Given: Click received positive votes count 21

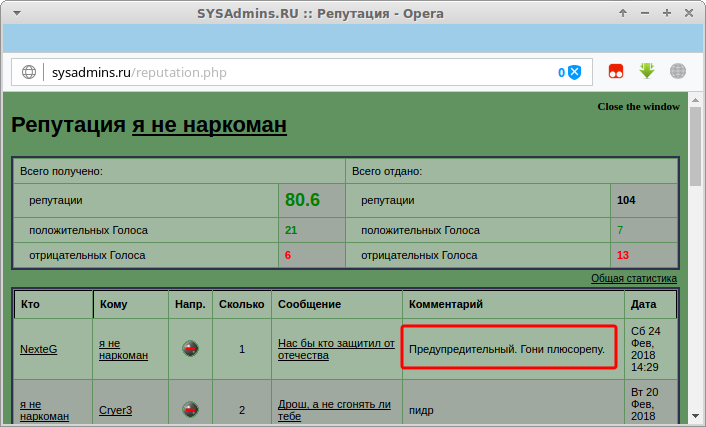Looking at the screenshot, I should [x=291, y=230].
